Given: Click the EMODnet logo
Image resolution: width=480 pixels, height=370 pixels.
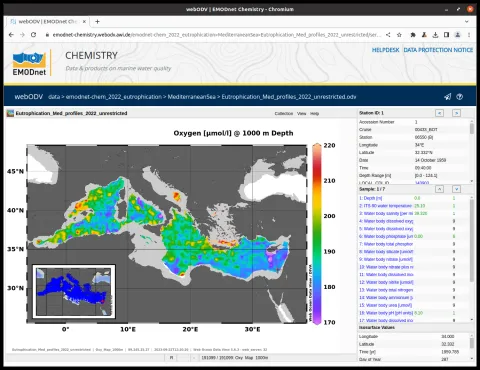Looking at the screenshot, I should (x=29, y=63).
